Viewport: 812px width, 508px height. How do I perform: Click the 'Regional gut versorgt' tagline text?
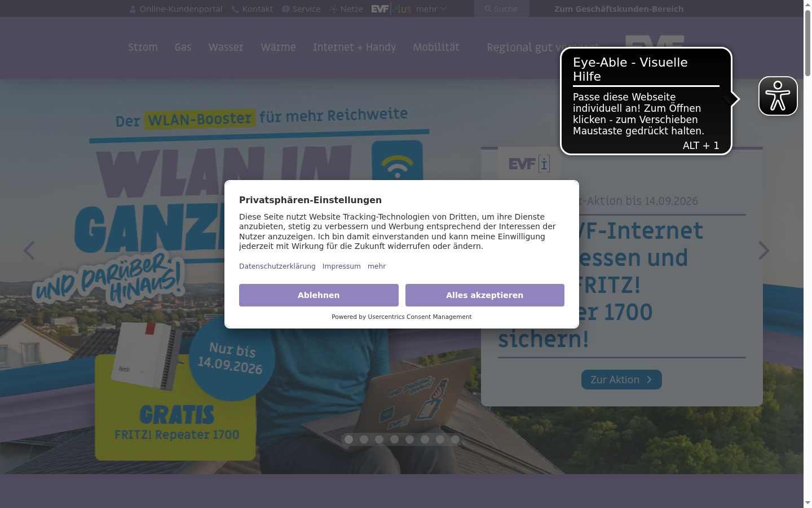(x=543, y=47)
